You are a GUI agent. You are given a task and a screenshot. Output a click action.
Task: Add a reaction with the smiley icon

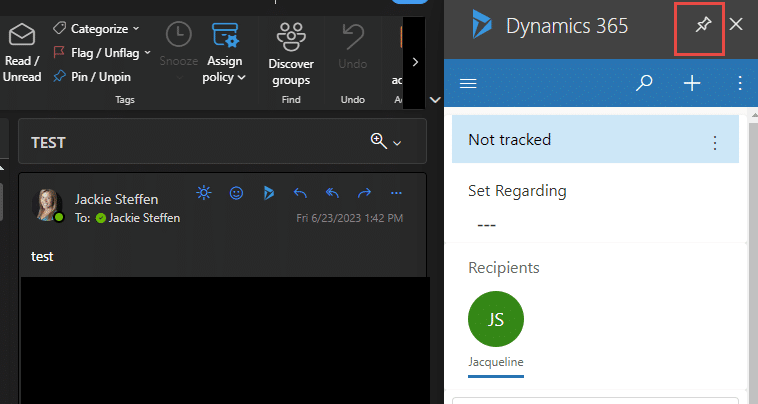click(x=236, y=193)
